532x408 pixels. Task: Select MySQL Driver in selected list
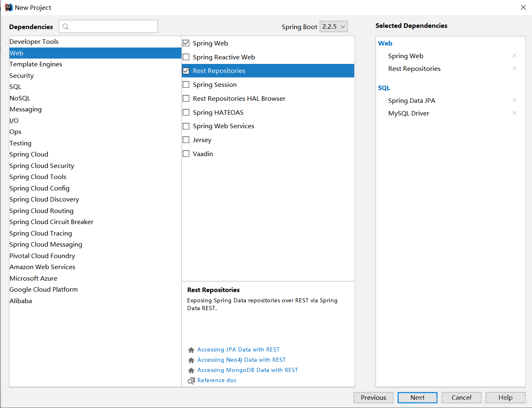pyautogui.click(x=409, y=113)
